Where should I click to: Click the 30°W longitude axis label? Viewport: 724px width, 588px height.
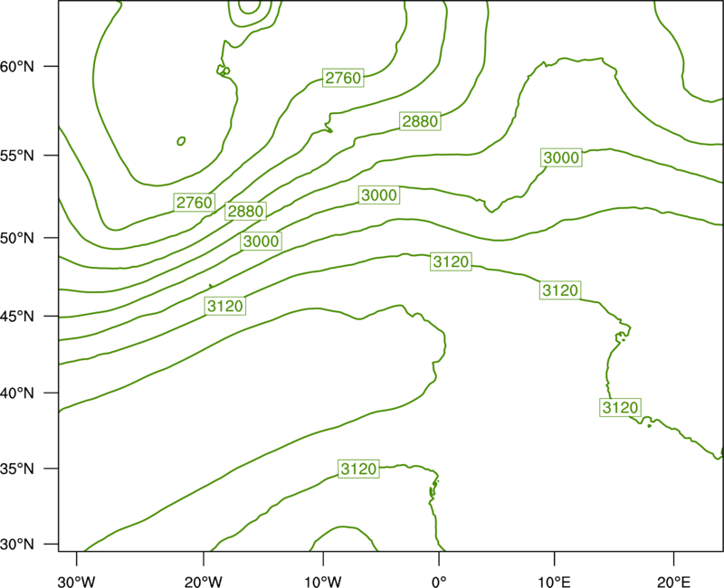(x=76, y=582)
